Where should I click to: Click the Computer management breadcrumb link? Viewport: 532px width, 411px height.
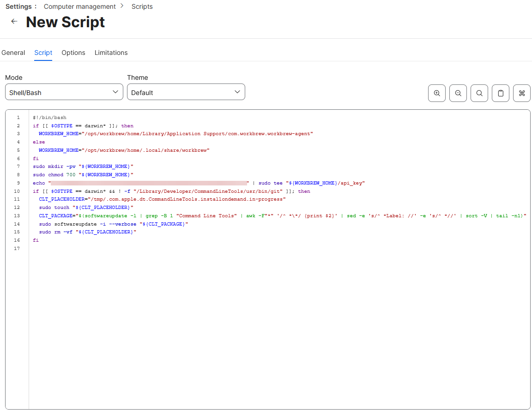pyautogui.click(x=80, y=6)
